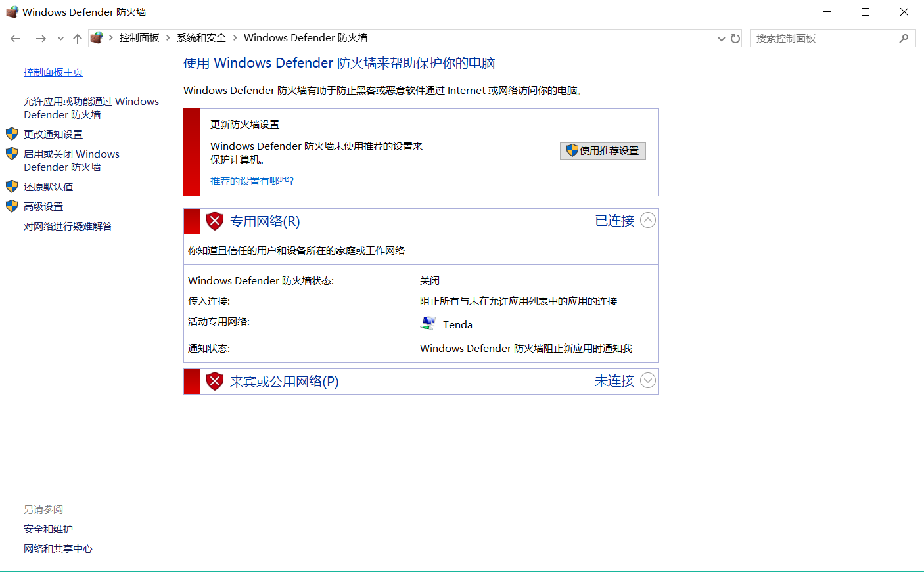Maximize the Windows Defender 防火墙 window
Screen dimensions: 924x572
pos(866,12)
